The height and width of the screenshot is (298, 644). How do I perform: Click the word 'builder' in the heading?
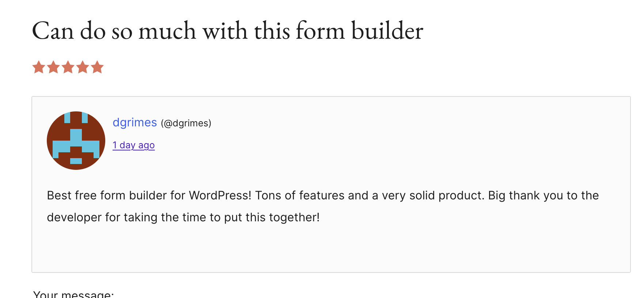point(387,31)
